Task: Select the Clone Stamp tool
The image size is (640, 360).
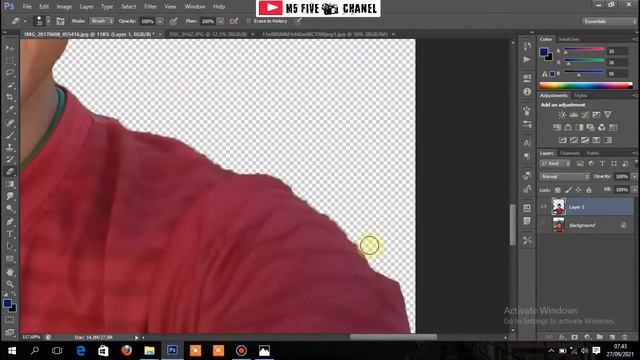Action: pos(10,147)
